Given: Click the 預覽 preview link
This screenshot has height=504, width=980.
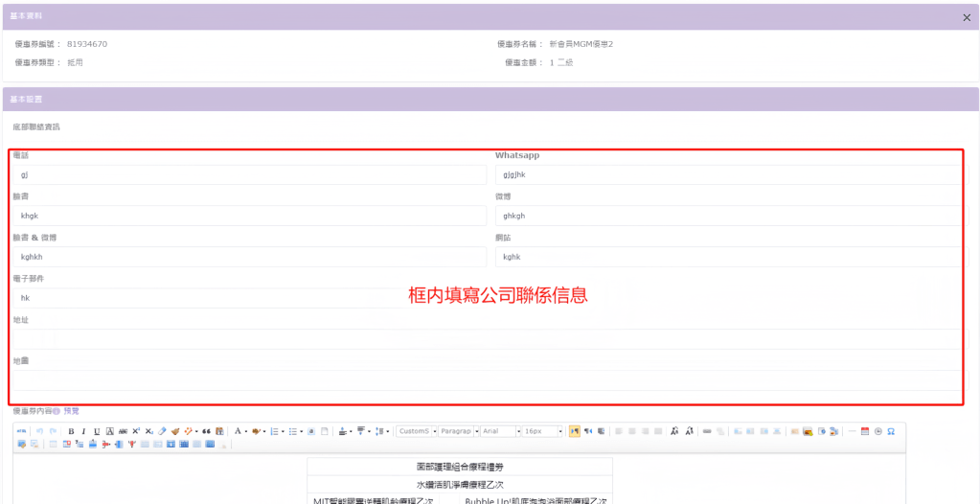Looking at the screenshot, I should pyautogui.click(x=72, y=411).
